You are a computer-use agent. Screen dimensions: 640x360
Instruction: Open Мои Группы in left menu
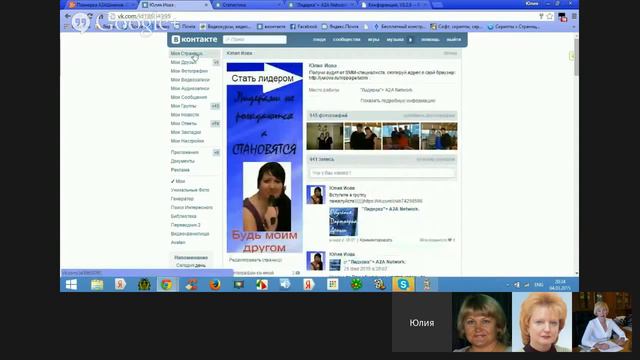coord(183,106)
